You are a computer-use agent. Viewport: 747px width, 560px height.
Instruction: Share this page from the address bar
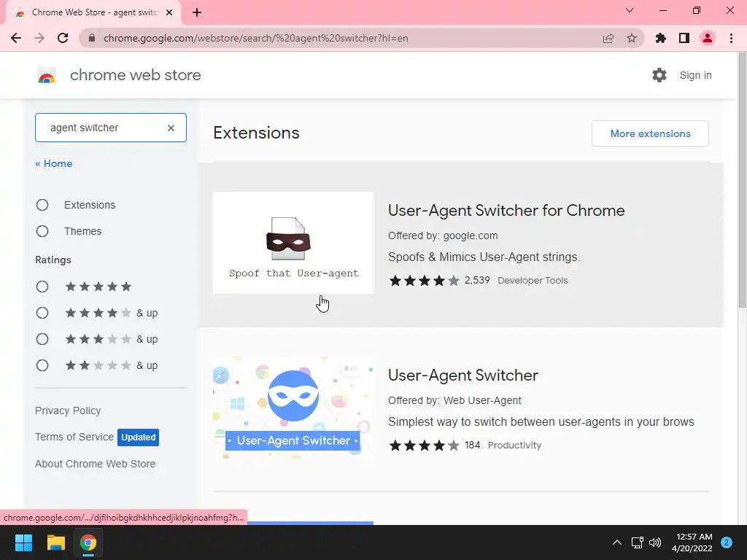tap(608, 38)
